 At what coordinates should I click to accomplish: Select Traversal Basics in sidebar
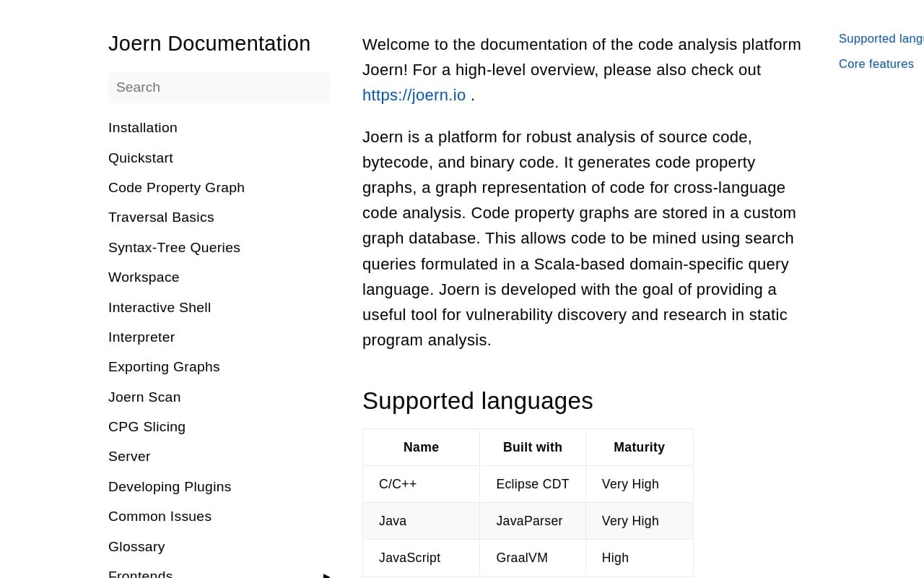[161, 217]
